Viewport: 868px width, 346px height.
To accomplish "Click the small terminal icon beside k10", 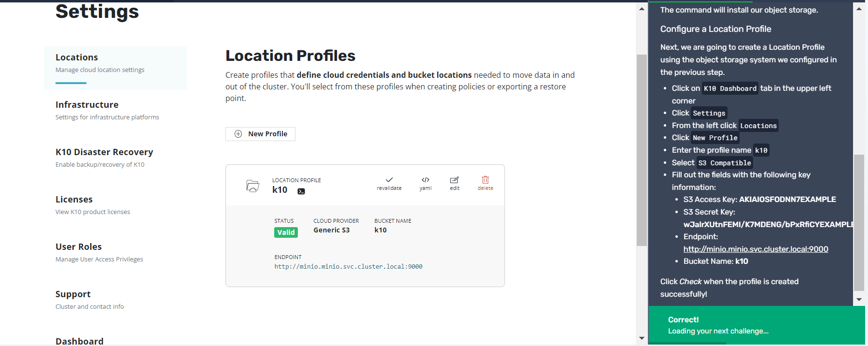I will pos(301,191).
